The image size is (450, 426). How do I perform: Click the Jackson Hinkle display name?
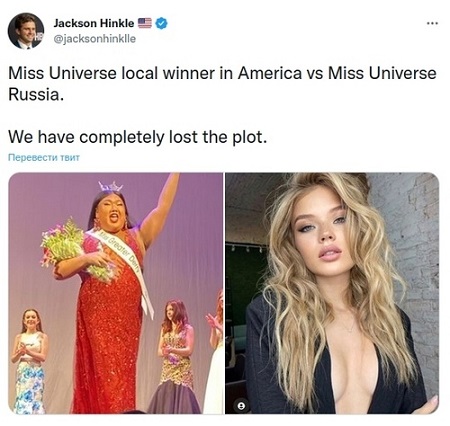click(94, 23)
